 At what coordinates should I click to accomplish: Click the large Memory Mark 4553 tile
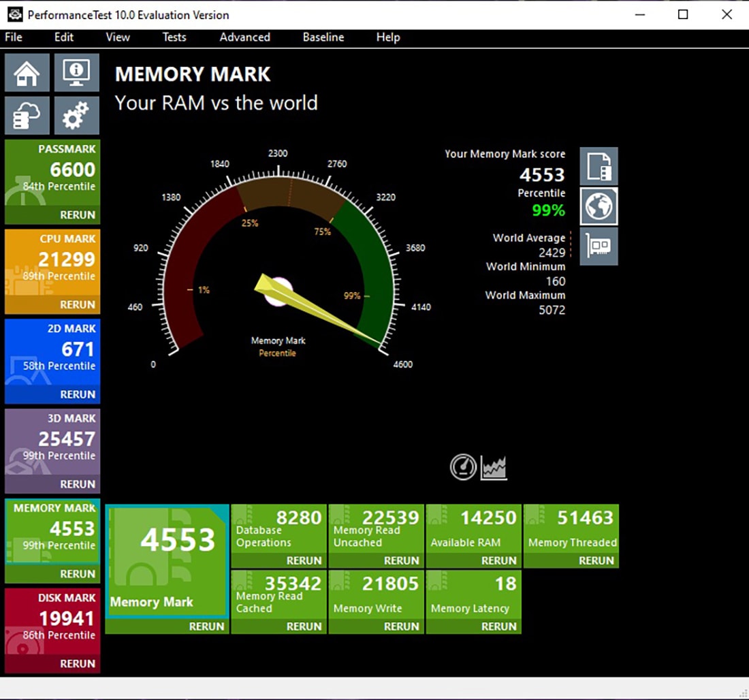pyautogui.click(x=167, y=562)
